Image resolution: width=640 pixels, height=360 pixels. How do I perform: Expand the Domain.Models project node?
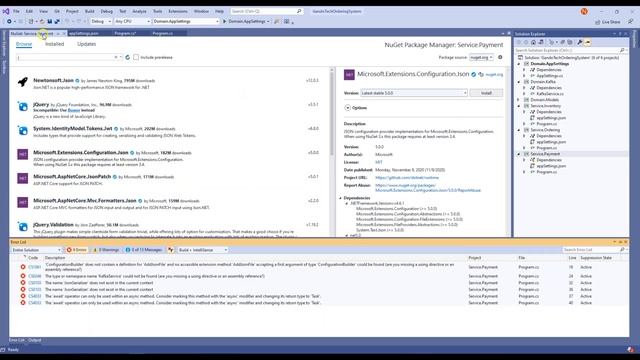tap(519, 100)
